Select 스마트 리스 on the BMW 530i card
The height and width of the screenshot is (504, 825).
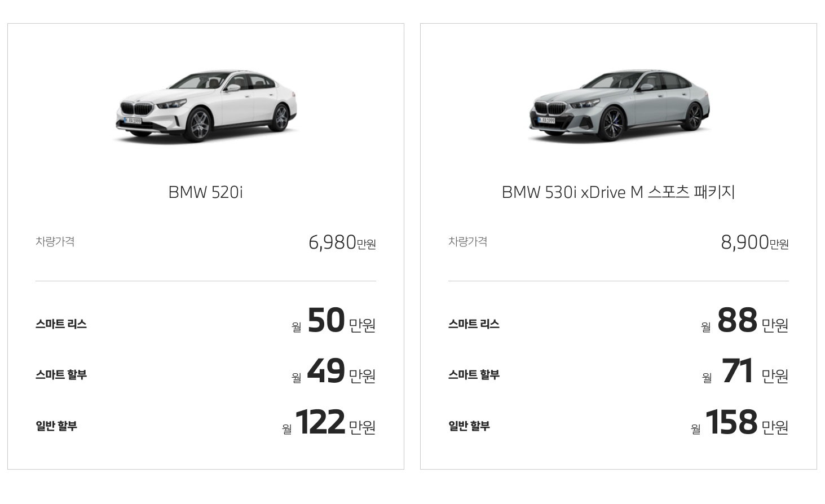pyautogui.click(x=474, y=324)
